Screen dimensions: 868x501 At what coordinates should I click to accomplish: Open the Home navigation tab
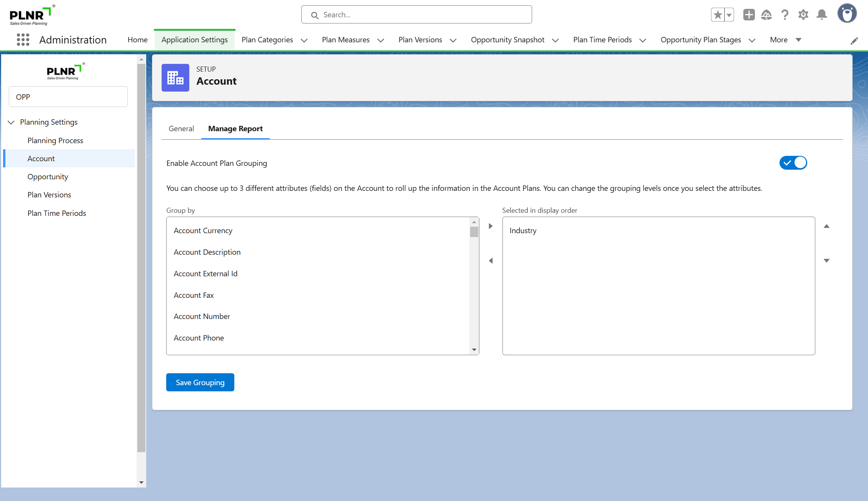click(x=137, y=40)
